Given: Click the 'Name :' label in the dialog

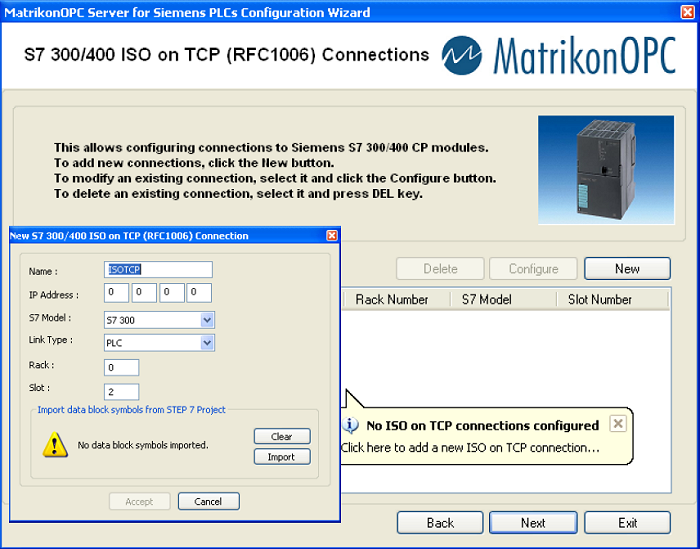Looking at the screenshot, I should [x=43, y=271].
